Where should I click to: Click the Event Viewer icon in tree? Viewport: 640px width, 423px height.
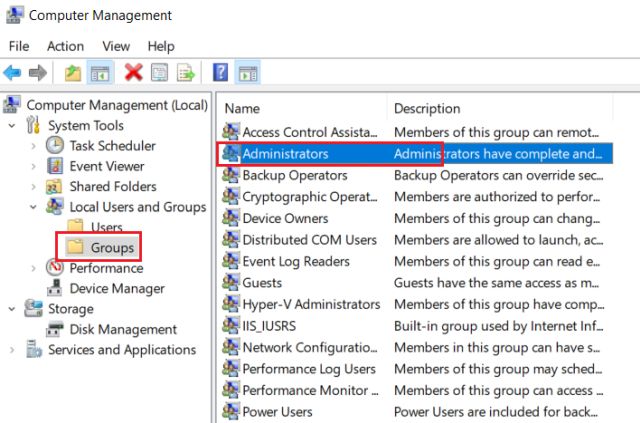click(55, 166)
